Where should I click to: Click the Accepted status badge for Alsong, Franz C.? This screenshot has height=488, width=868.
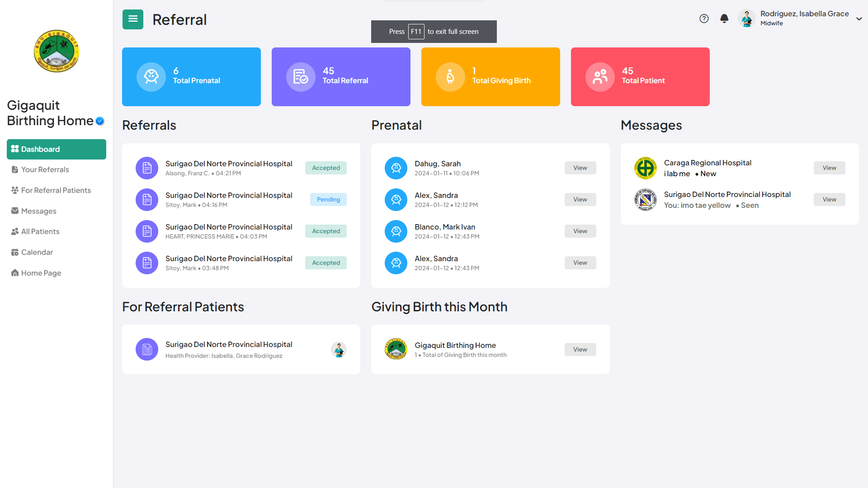pos(325,168)
